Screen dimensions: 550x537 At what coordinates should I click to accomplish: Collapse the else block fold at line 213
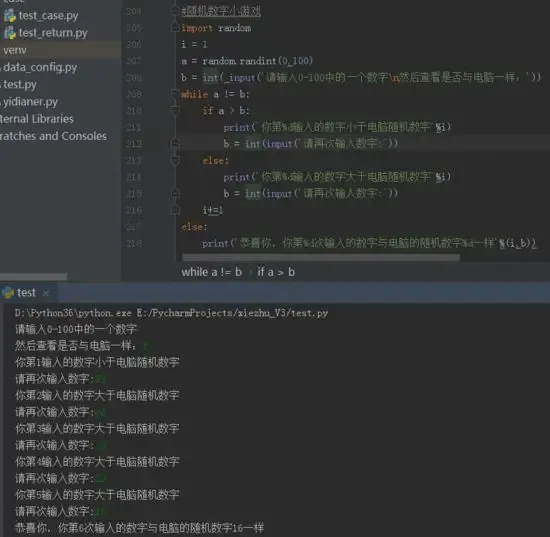[175, 160]
